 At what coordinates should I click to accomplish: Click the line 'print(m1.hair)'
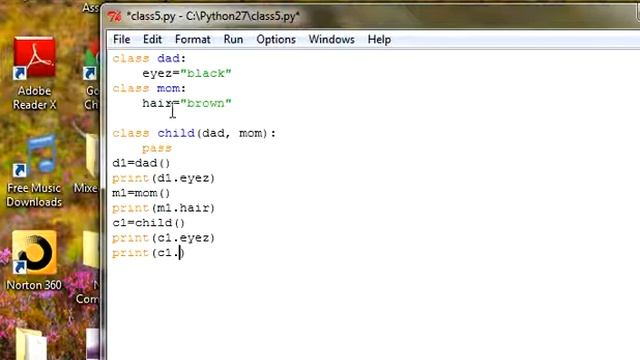pyautogui.click(x=163, y=208)
